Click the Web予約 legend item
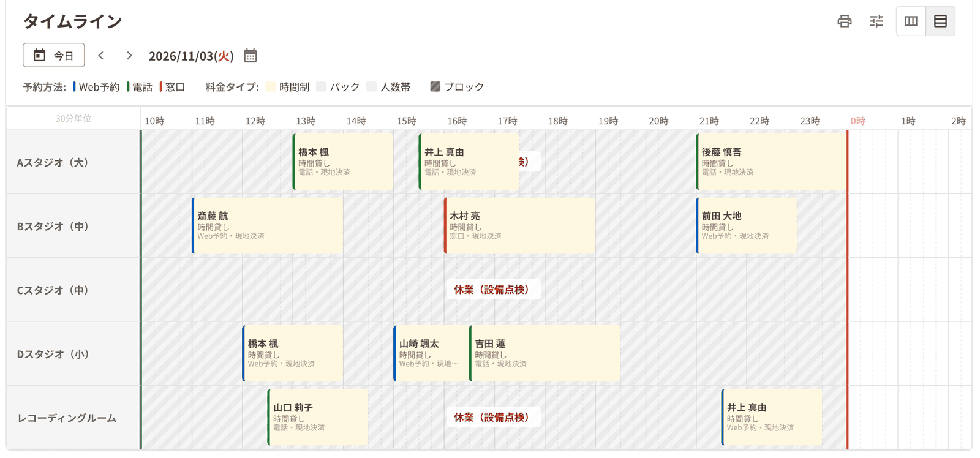 [97, 87]
